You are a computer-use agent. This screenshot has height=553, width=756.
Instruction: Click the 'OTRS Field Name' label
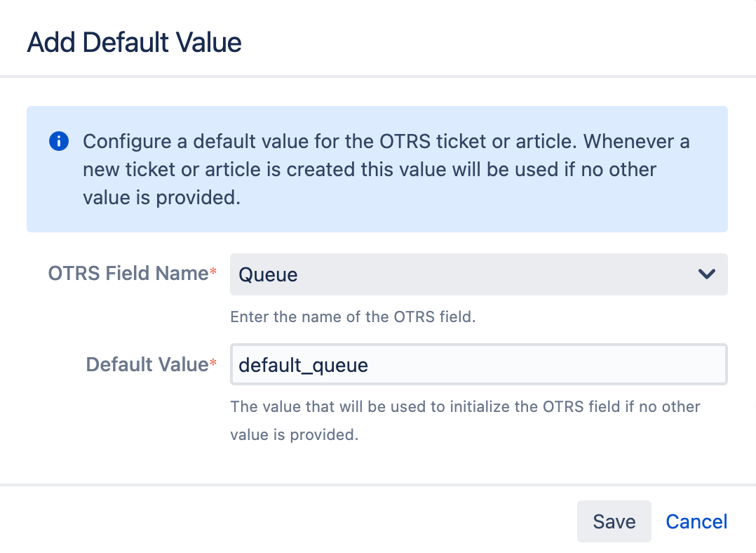(128, 273)
